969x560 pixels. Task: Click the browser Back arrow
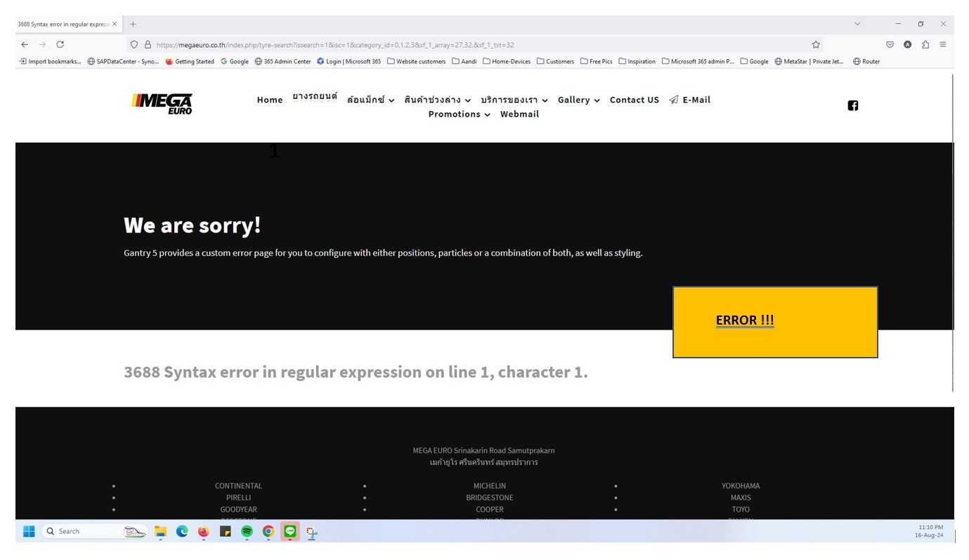(x=25, y=44)
